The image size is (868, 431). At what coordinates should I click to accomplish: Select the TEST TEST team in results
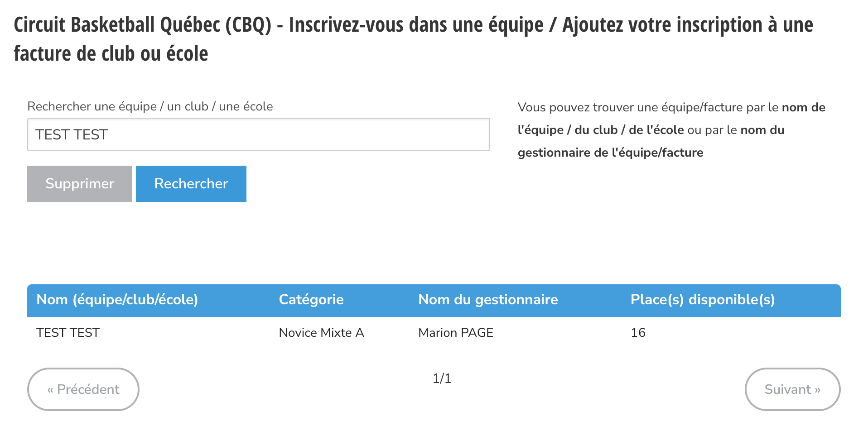tap(68, 333)
